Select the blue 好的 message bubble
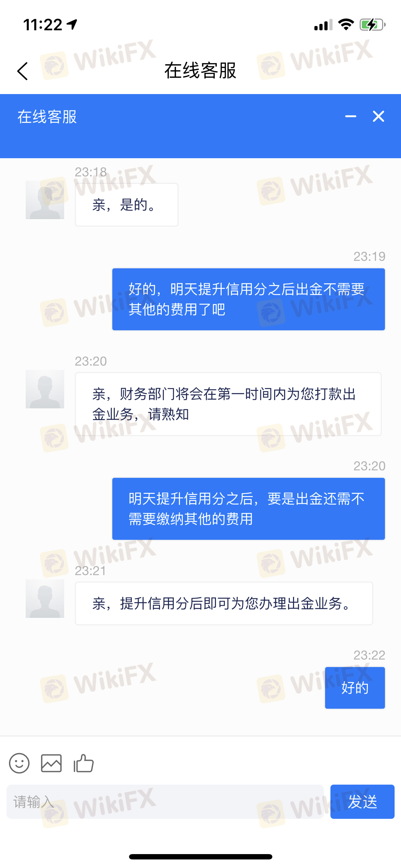Image resolution: width=401 pixels, height=868 pixels. [x=355, y=688]
